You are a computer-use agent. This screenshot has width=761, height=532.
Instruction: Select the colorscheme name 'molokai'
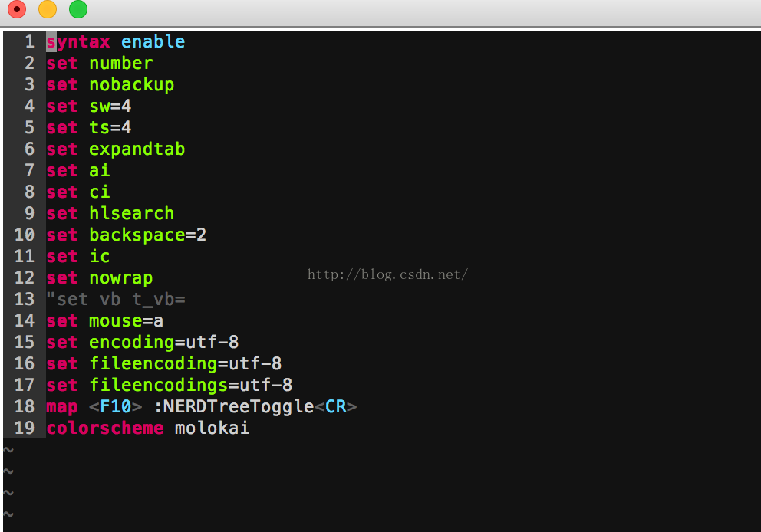click(x=211, y=428)
